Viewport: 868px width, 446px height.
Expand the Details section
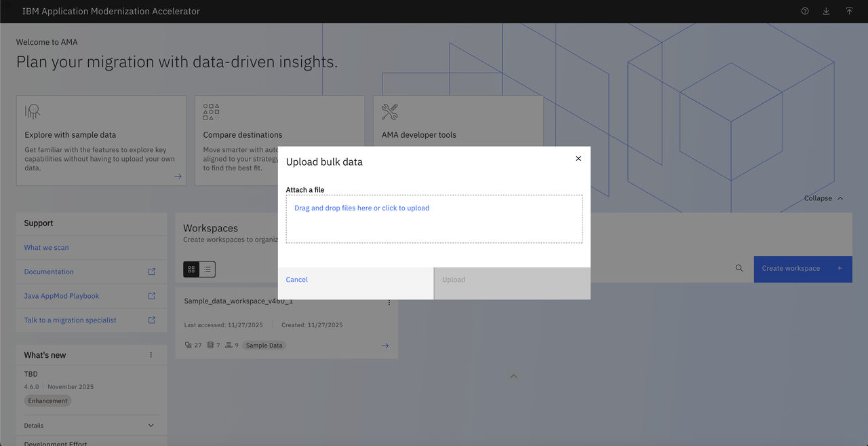91,426
